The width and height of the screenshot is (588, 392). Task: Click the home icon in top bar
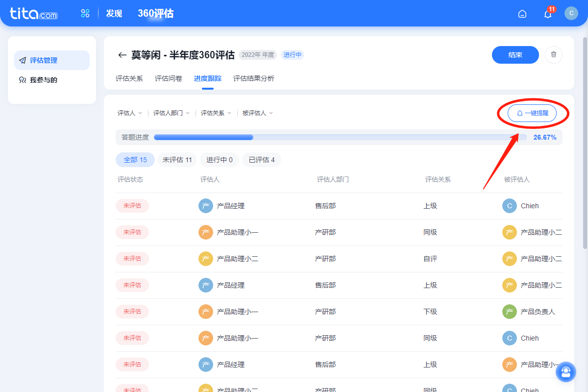[x=522, y=14]
